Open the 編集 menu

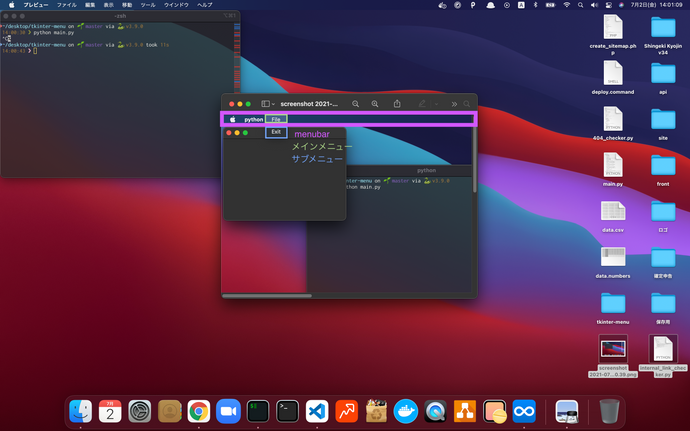click(90, 5)
